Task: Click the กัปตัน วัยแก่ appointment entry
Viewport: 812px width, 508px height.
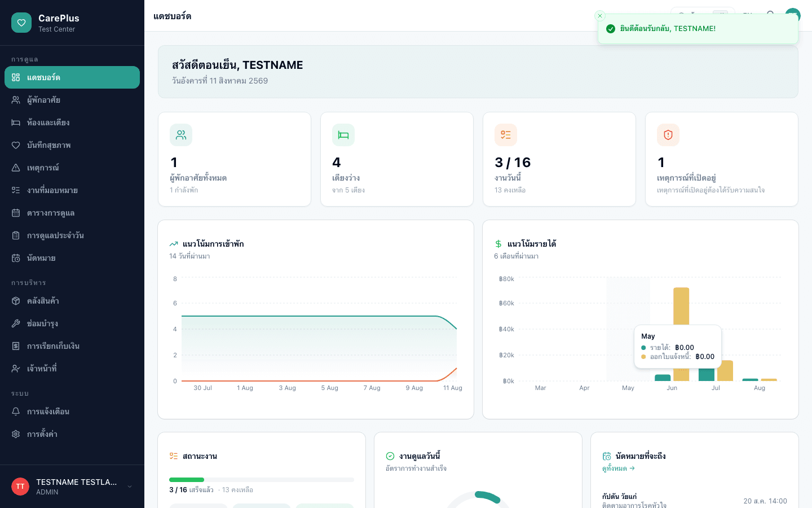Action: (695, 501)
